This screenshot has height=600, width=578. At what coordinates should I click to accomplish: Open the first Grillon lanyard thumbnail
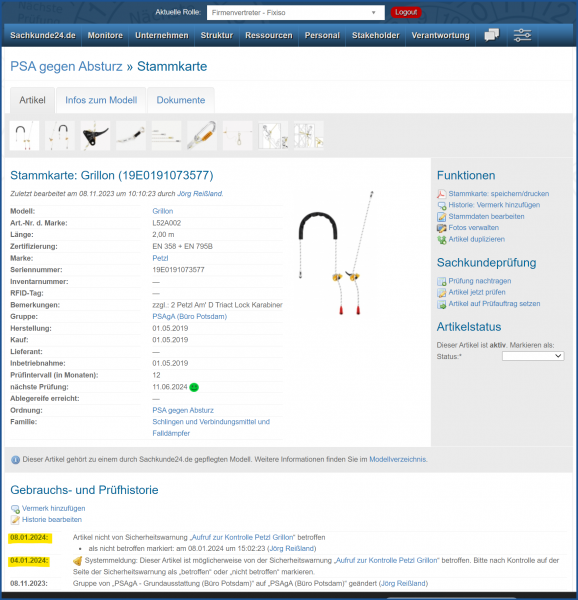coord(24,135)
